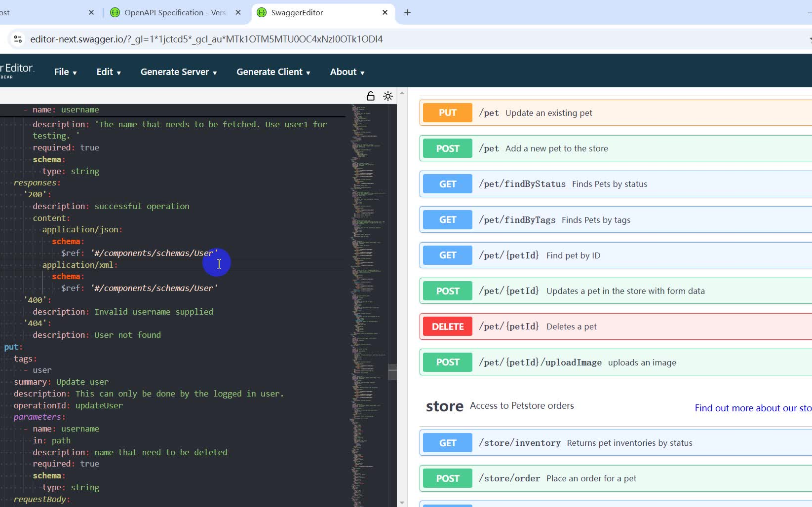This screenshot has width=812, height=507.
Task: Open the About menu
Action: 347,72
